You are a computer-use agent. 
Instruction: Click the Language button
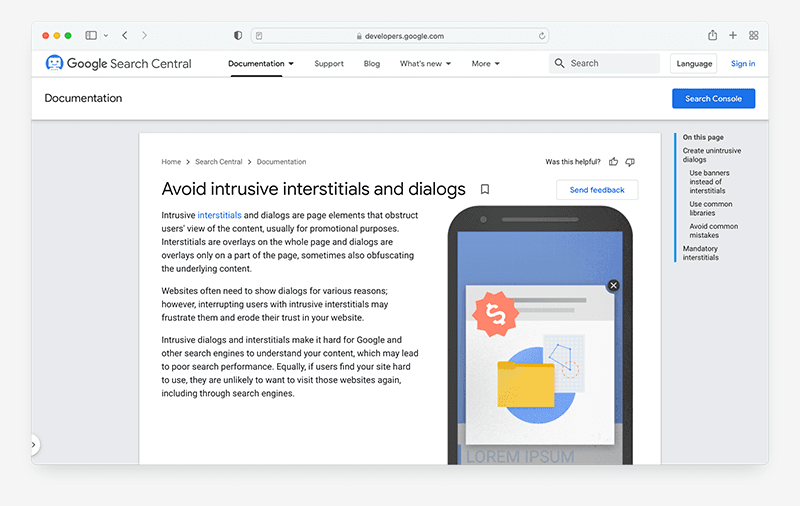694,64
